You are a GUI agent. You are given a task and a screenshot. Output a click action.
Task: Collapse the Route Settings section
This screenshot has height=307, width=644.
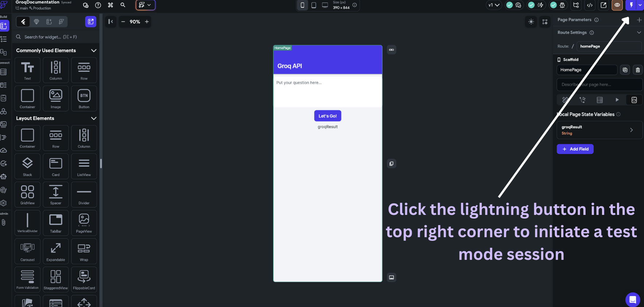pos(639,33)
